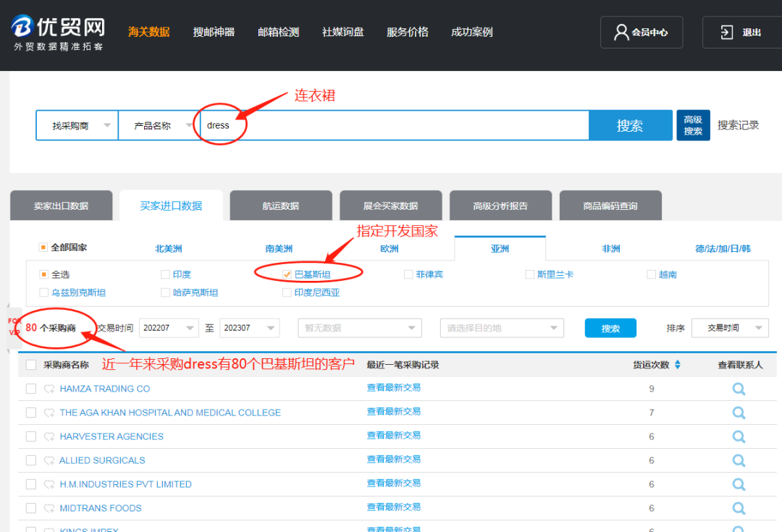The width and height of the screenshot is (782, 532).
Task: Click the 货运次数 sort arrows icon
Action: (678, 365)
